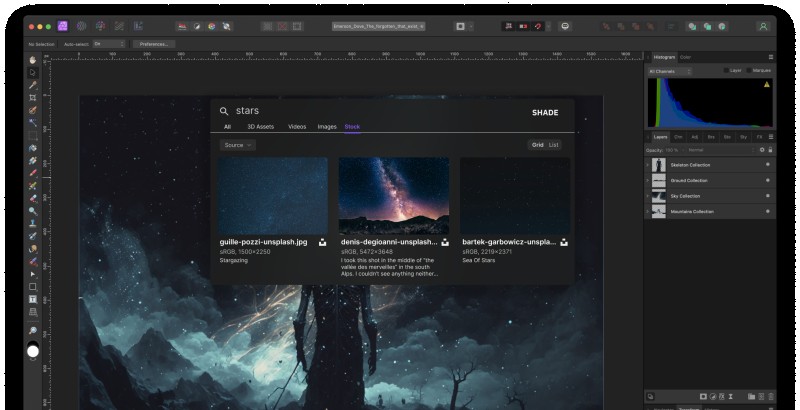The image size is (800, 410).
Task: Switch to the Images tab
Action: (x=327, y=126)
